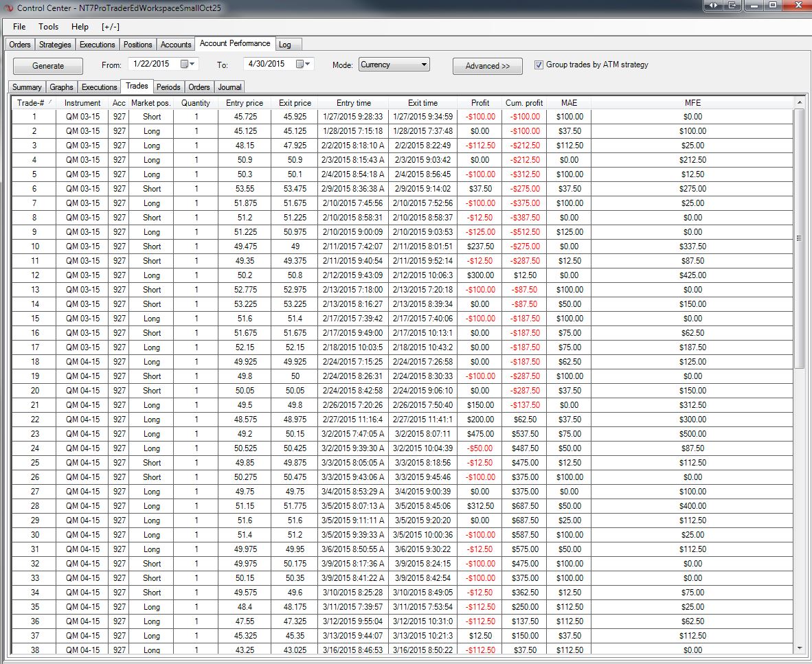Screen dimensions: 812x664
Task: Sort by the Entry time column header
Action: click(353, 103)
